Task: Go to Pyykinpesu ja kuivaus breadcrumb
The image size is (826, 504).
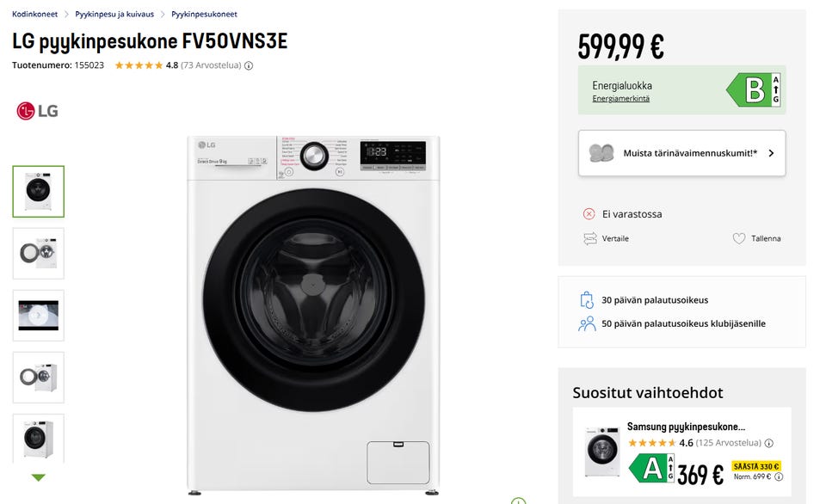Action: coord(114,15)
